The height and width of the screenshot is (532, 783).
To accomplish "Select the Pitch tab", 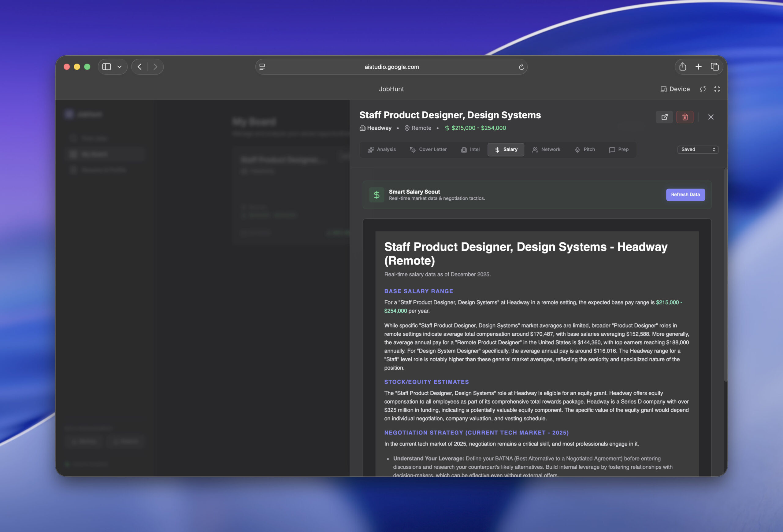I will (x=584, y=150).
